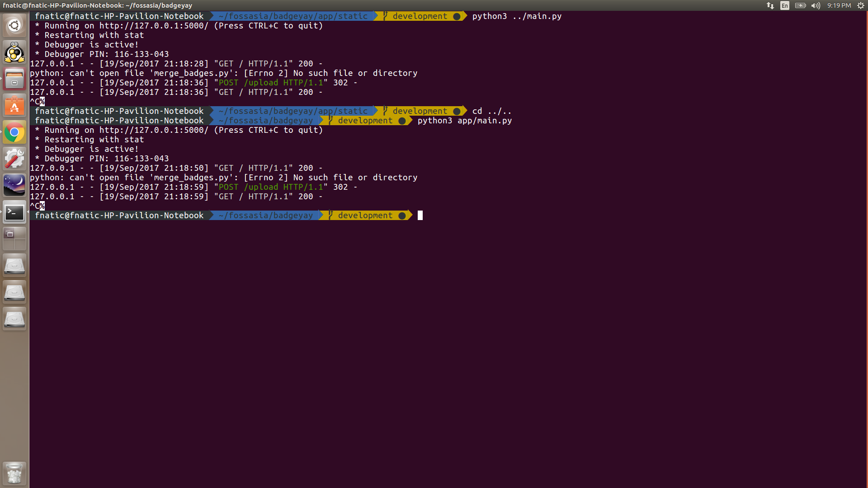
Task: Open the Trash in the dock
Action: tap(14, 473)
